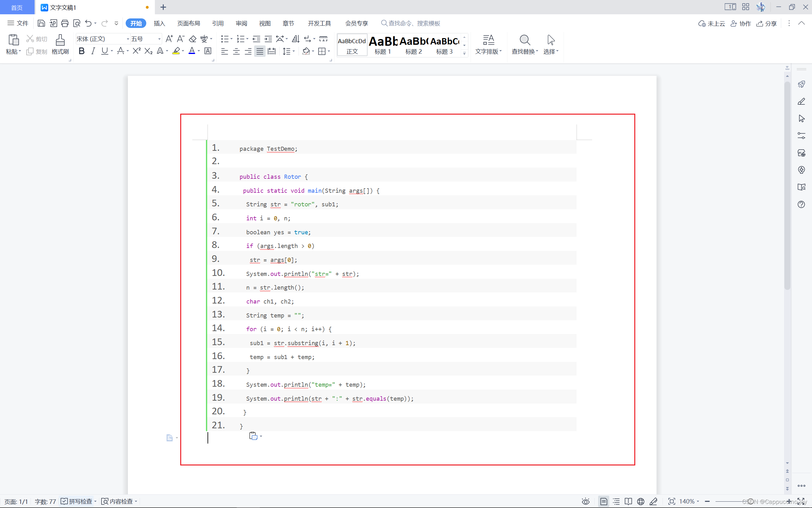This screenshot has height=508, width=812.
Task: Toggle italic formatting
Action: point(93,51)
